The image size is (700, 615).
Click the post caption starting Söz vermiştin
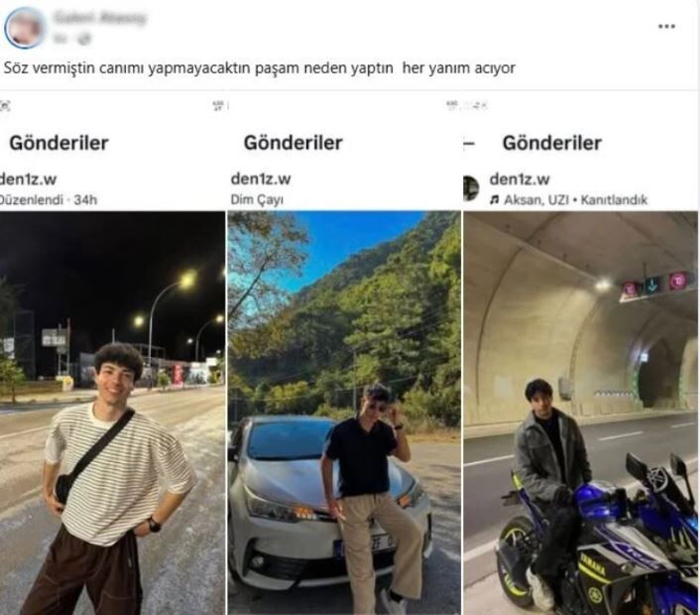click(x=260, y=67)
